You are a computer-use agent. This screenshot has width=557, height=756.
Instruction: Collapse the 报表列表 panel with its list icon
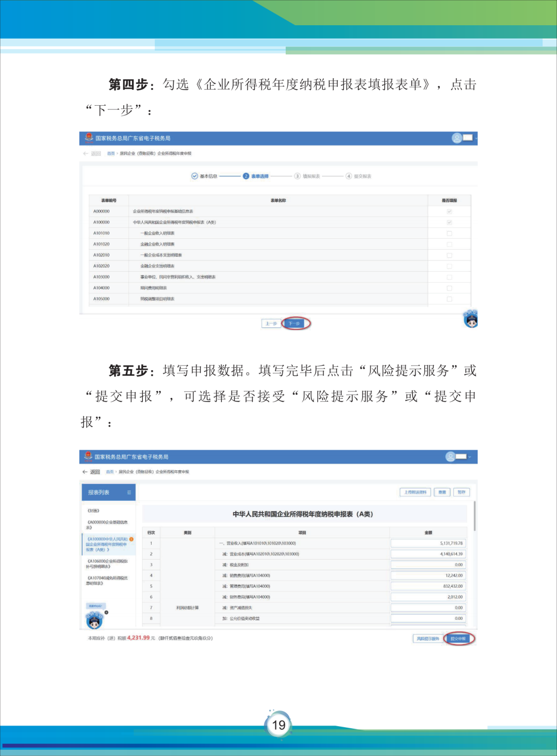(x=128, y=492)
